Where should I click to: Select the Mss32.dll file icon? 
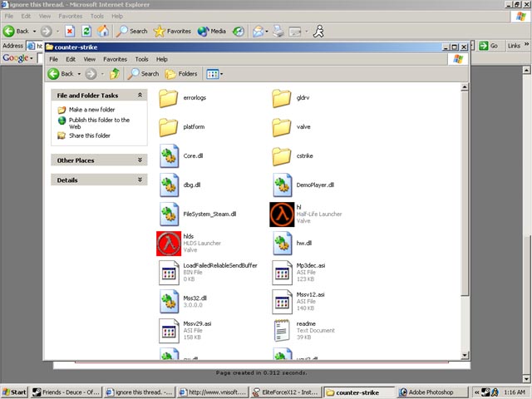point(169,302)
